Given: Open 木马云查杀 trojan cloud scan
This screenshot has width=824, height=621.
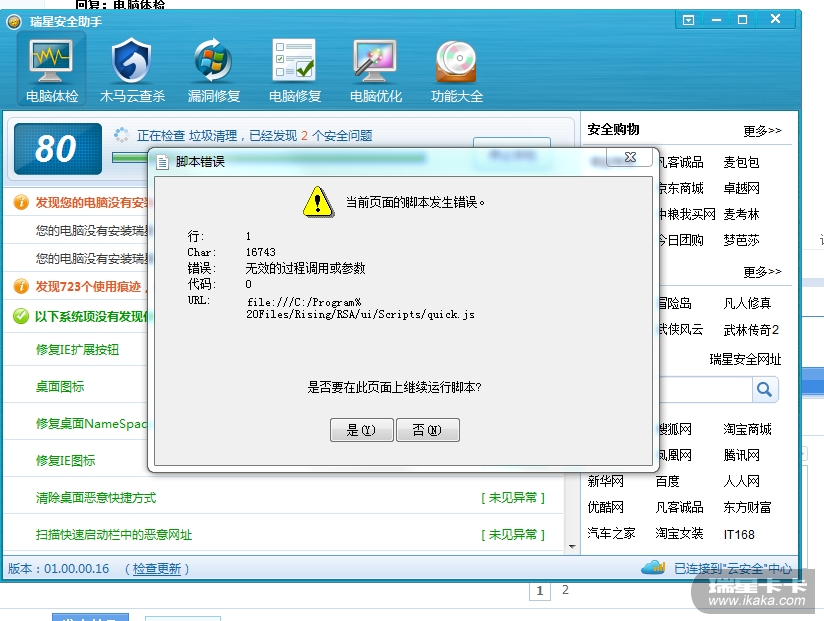Looking at the screenshot, I should pos(132,69).
